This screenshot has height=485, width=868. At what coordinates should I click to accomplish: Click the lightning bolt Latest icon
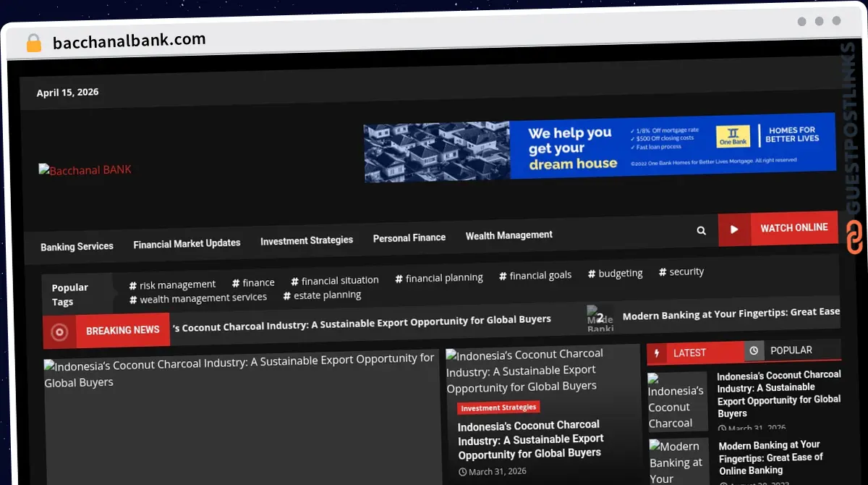pos(657,353)
